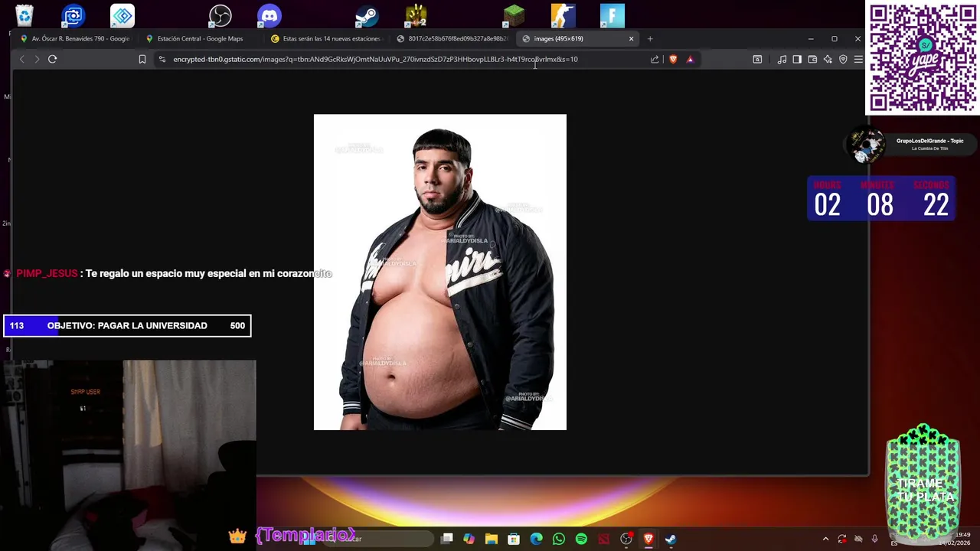Open the Recycle Bin desktop icon
The width and height of the screenshot is (980, 551).
point(24,15)
